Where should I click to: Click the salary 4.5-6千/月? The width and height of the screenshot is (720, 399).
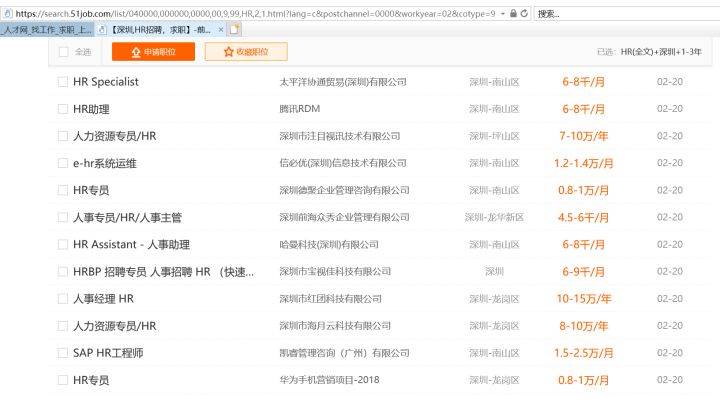[x=584, y=218]
